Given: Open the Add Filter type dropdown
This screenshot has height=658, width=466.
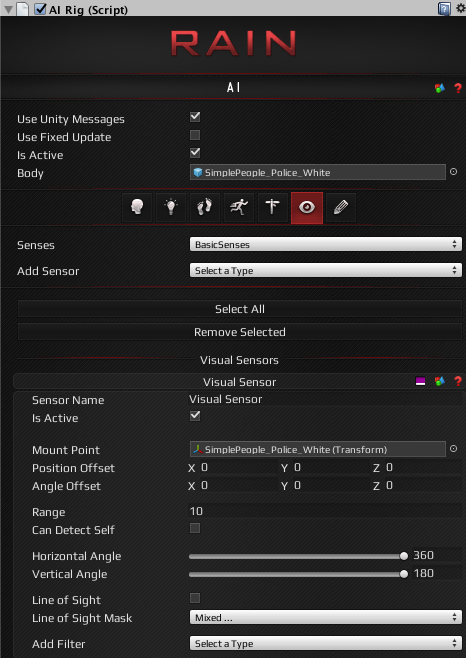Looking at the screenshot, I should click(x=326, y=644).
